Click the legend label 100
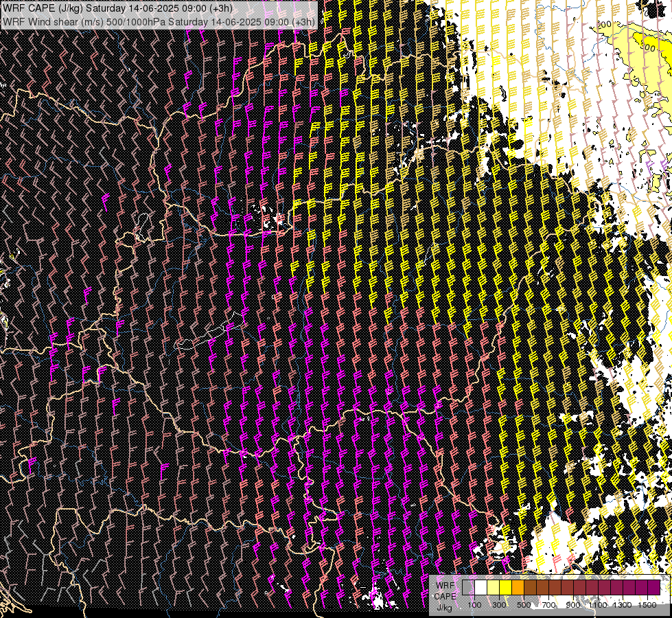Screen dimensions: 672x618 [x=474, y=605]
